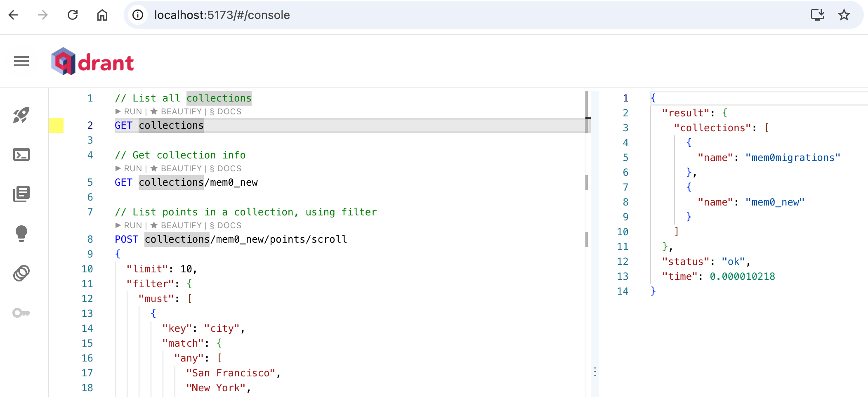Run the List all collections request
Image resolution: width=868 pixels, height=397 pixels.
tap(129, 111)
